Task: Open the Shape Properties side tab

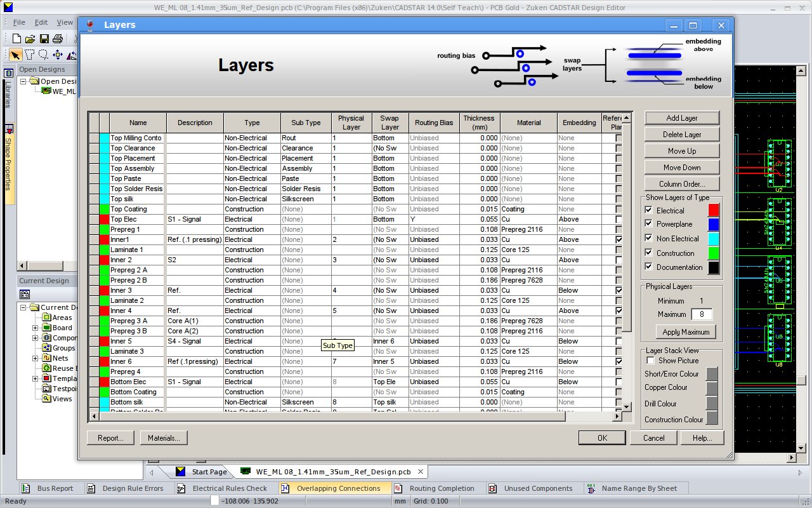Action: pos(9,163)
